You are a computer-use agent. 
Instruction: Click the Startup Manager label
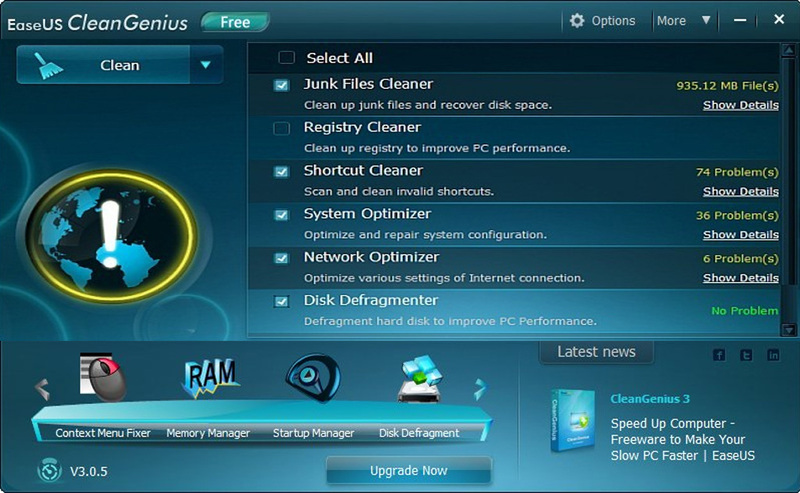coord(313,433)
